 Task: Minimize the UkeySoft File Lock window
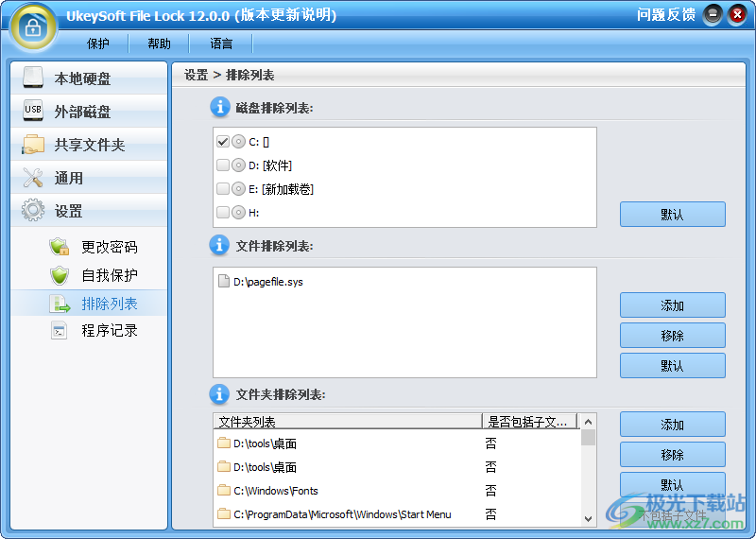tap(713, 15)
